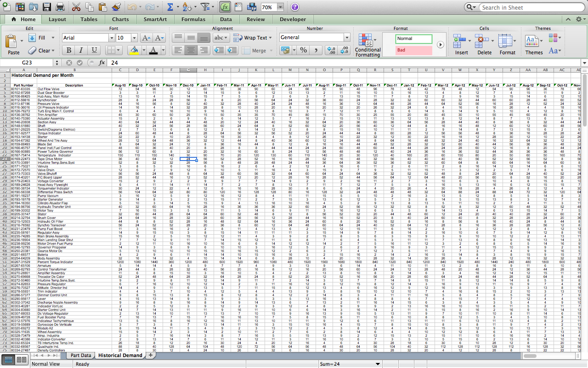The width and height of the screenshot is (588, 368).
Task: Click the Save floppy disk icon
Action: 46,7
